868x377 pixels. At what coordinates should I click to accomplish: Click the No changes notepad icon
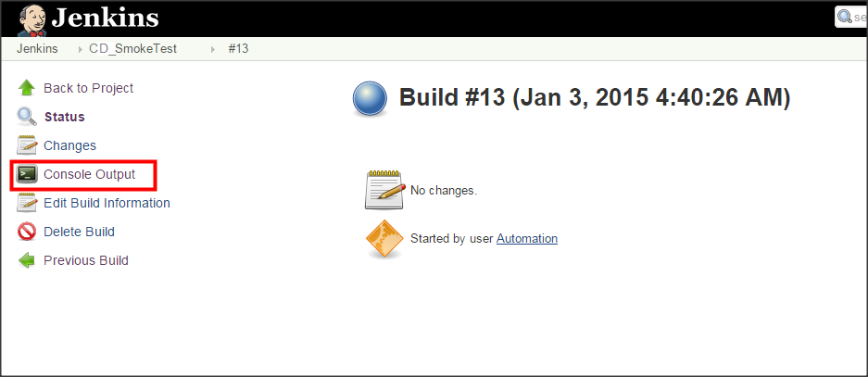(x=384, y=190)
